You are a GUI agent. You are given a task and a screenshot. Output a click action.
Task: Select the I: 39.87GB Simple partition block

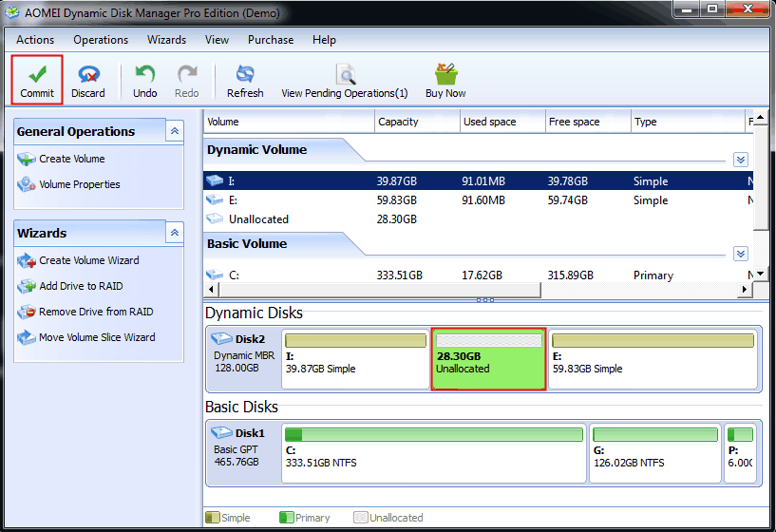pyautogui.click(x=355, y=359)
